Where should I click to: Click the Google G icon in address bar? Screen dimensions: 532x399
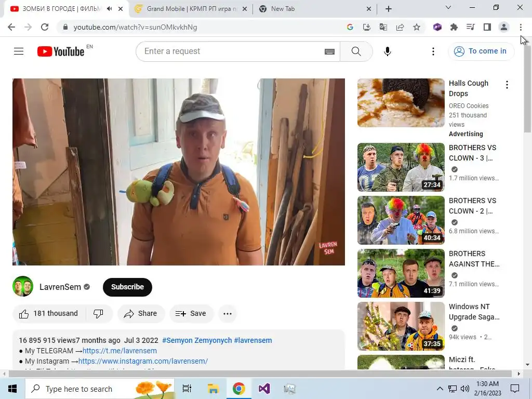[x=350, y=27]
